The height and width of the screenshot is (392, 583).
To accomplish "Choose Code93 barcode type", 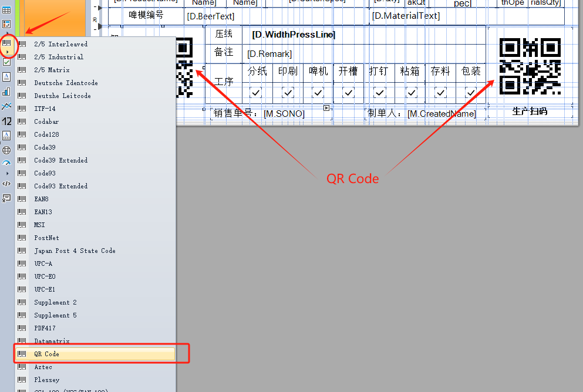I will pyautogui.click(x=95, y=173).
